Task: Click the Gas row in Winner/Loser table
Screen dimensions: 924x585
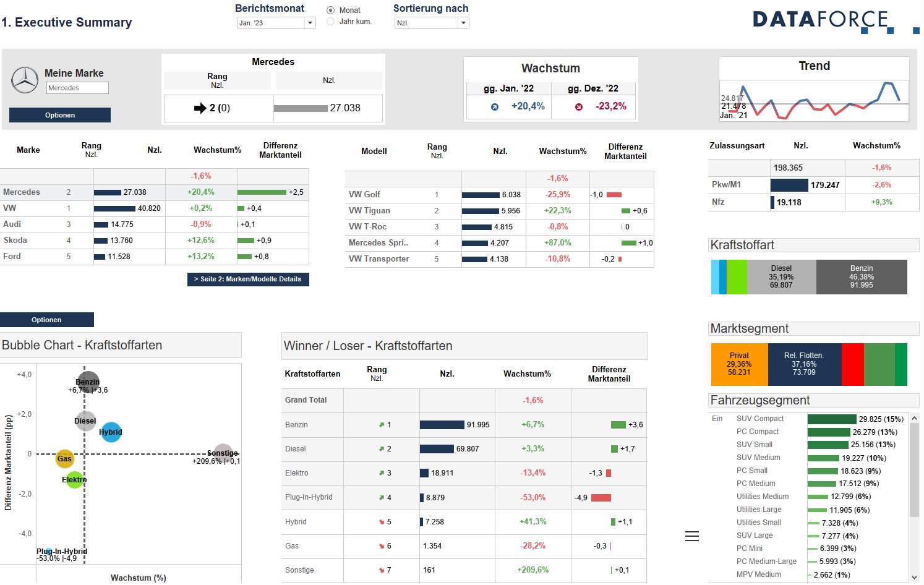Action: point(464,546)
